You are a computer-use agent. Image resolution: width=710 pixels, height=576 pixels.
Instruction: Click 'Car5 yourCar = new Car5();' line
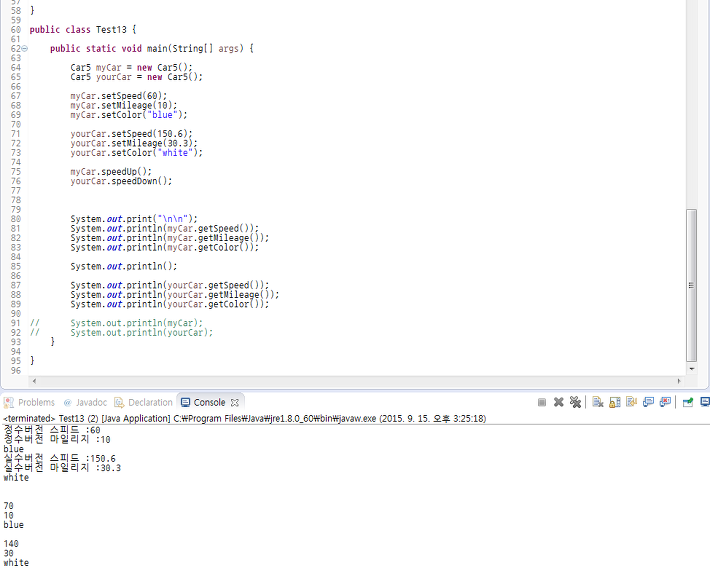pyautogui.click(x=136, y=77)
